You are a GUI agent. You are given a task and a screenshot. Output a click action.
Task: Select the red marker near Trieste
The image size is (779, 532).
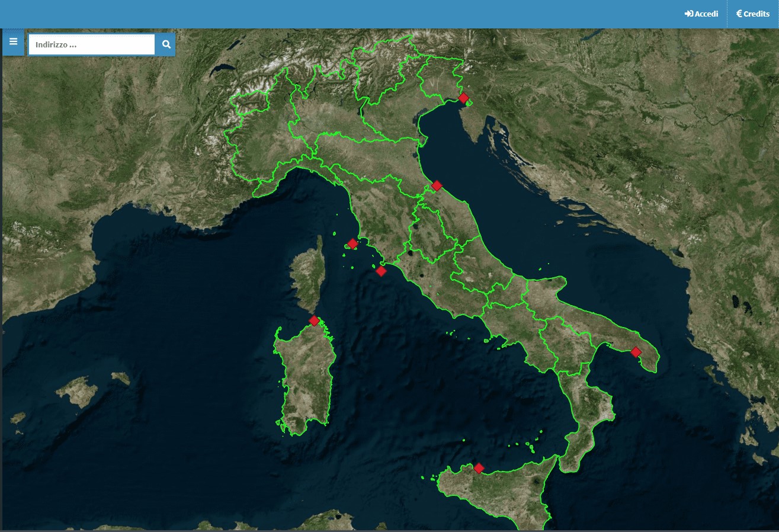[463, 98]
